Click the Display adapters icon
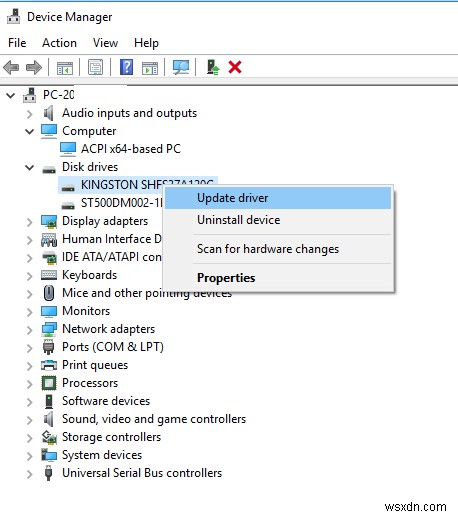The image size is (458, 517). click(49, 221)
